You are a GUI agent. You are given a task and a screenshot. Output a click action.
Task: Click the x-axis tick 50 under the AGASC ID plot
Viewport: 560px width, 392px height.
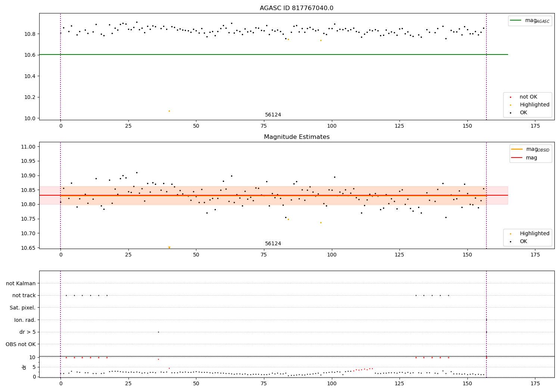(x=196, y=126)
